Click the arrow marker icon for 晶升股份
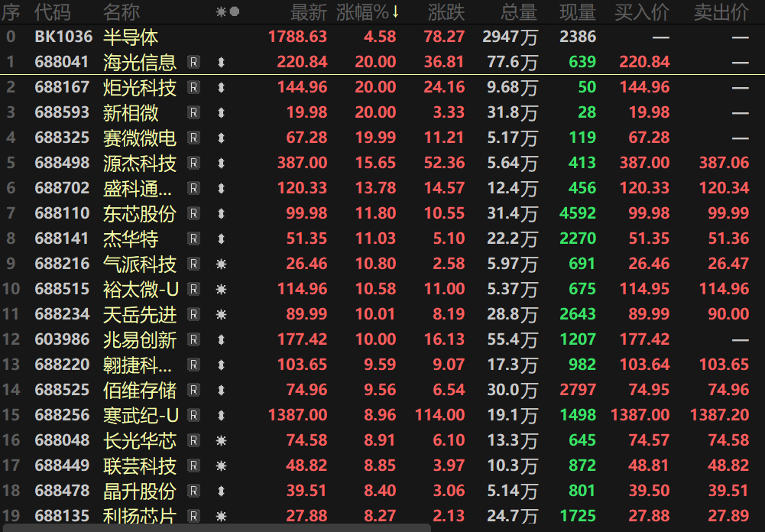 (x=221, y=491)
